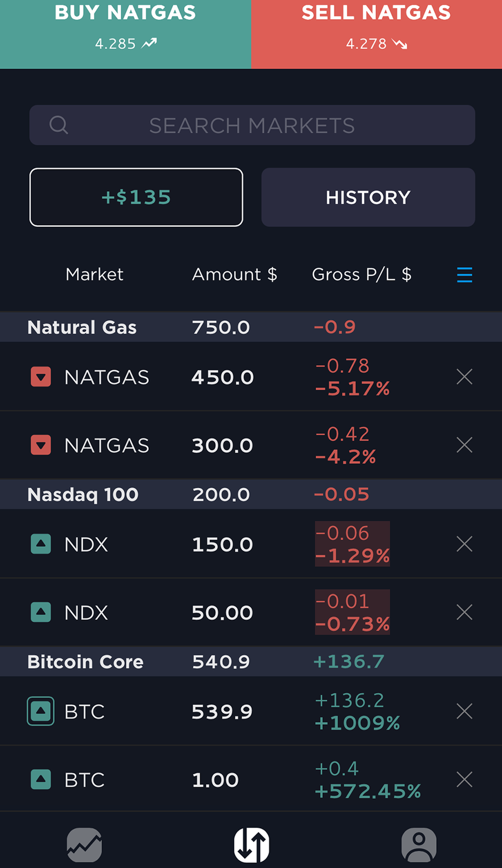Close the 450.0 NATGAS position
Image resolution: width=502 pixels, height=868 pixels.
pyautogui.click(x=464, y=377)
